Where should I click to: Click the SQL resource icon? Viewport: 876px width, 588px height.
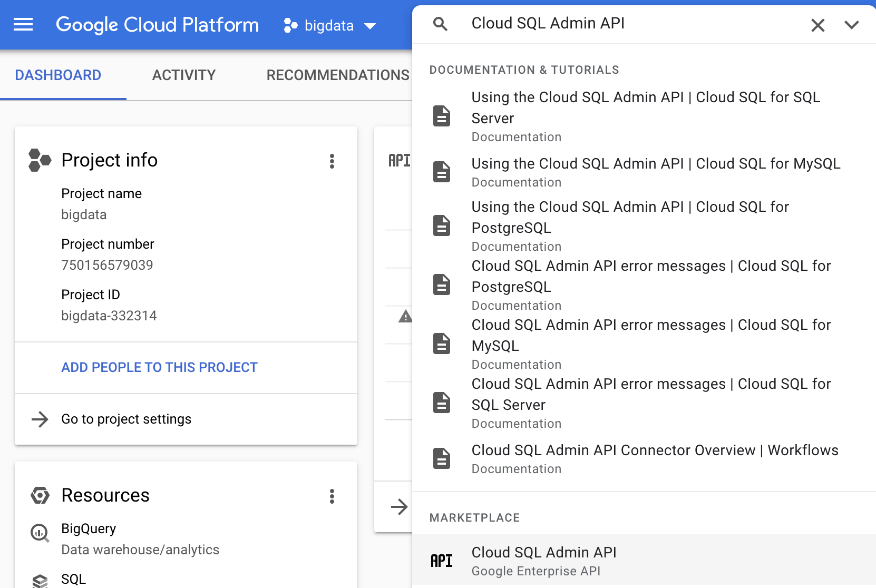tap(40, 581)
